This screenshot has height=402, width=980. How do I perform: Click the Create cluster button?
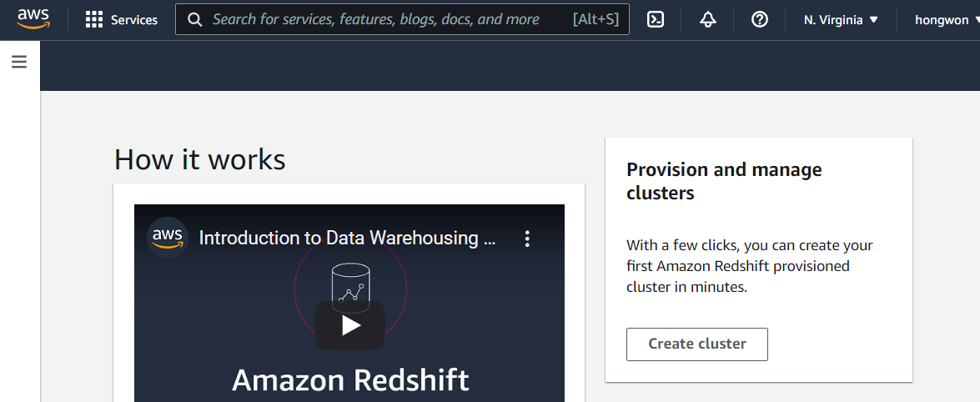697,344
